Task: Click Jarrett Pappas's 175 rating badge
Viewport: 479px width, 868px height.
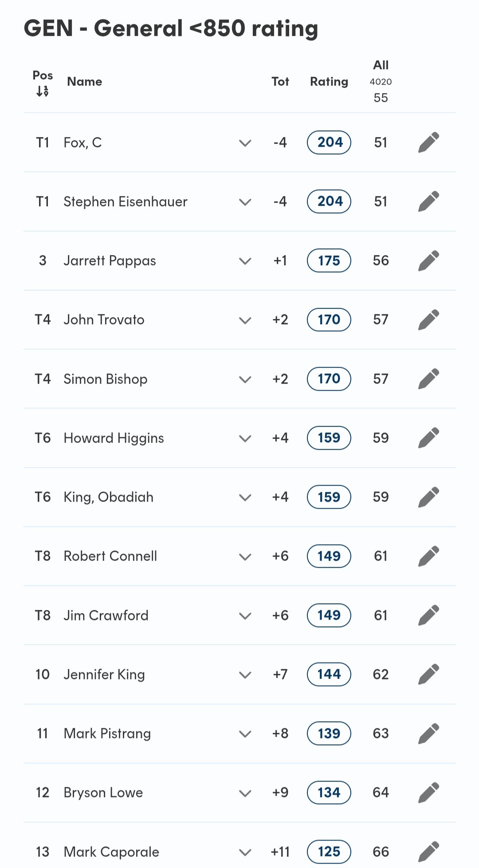Action: point(329,260)
